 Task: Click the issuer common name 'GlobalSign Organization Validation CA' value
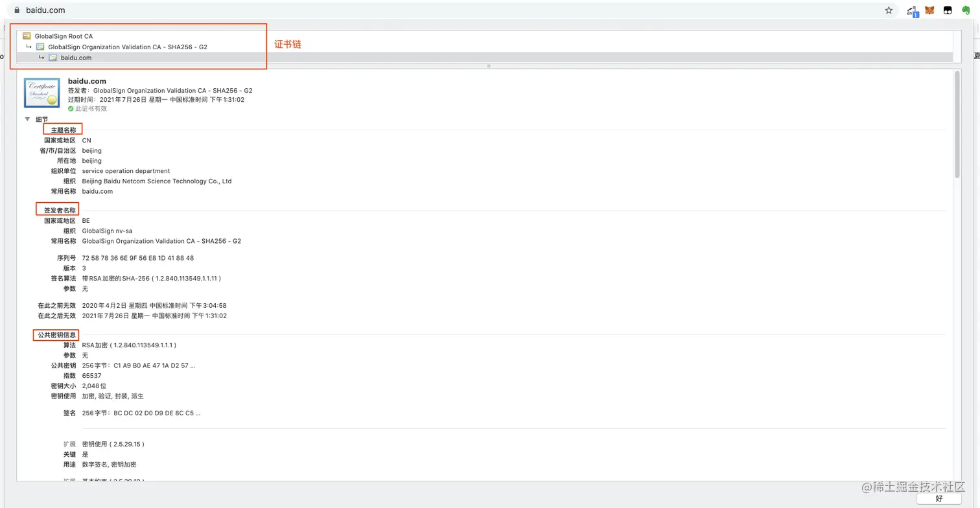[x=161, y=241]
